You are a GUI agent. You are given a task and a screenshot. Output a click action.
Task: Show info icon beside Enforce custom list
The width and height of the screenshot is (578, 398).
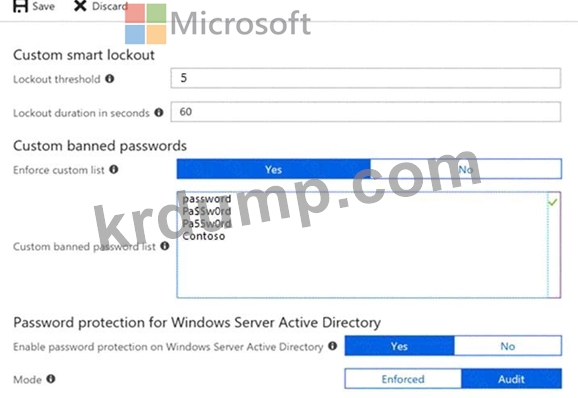point(114,170)
